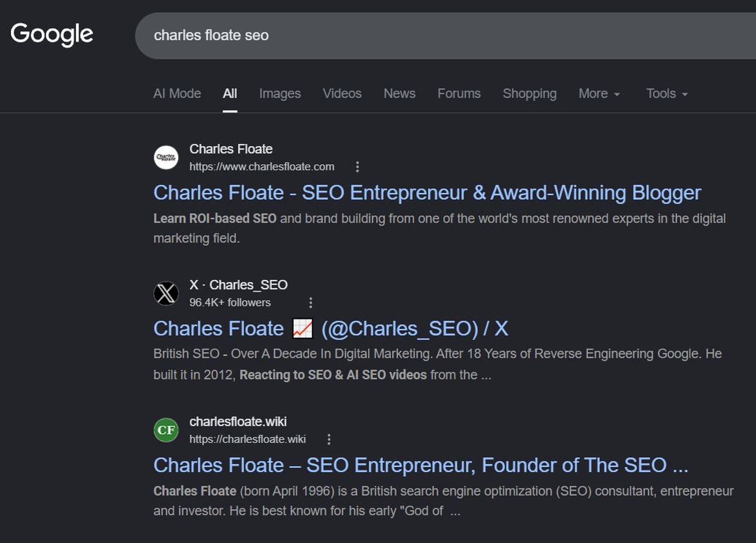Click the 'Learn ROI-based SEO' snippet text
This screenshot has width=756, height=543.
(x=215, y=219)
